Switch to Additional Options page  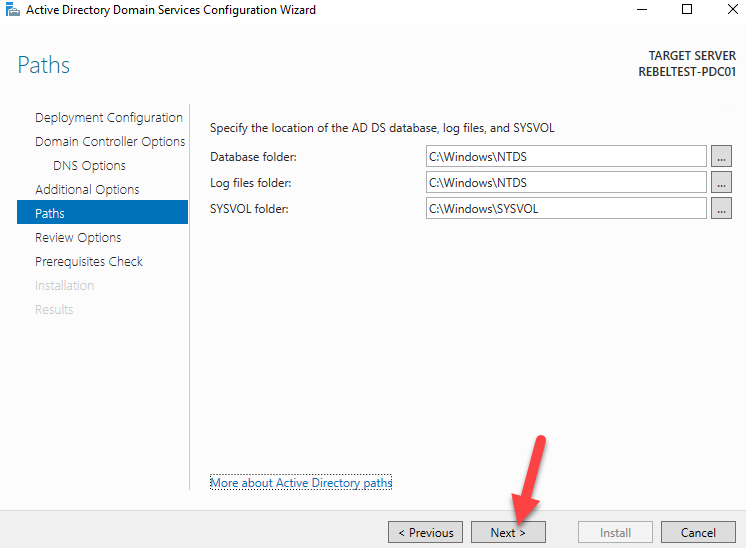click(87, 189)
